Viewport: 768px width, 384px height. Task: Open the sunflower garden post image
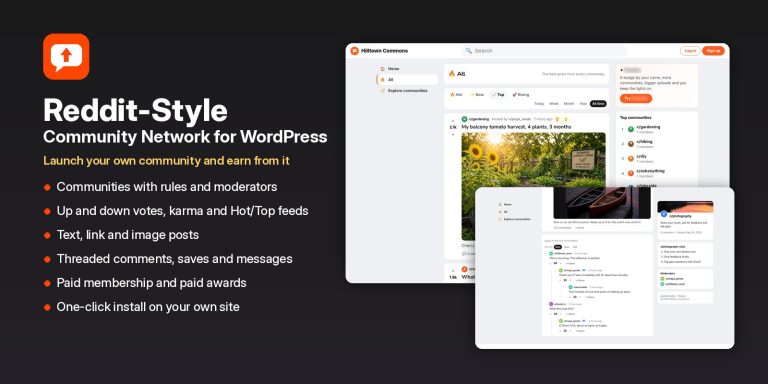[x=533, y=186]
